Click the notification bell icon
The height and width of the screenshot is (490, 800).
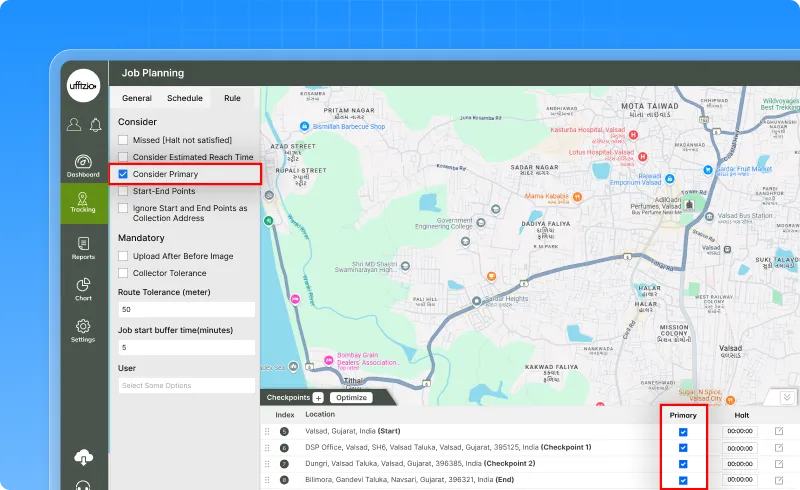(x=95, y=125)
